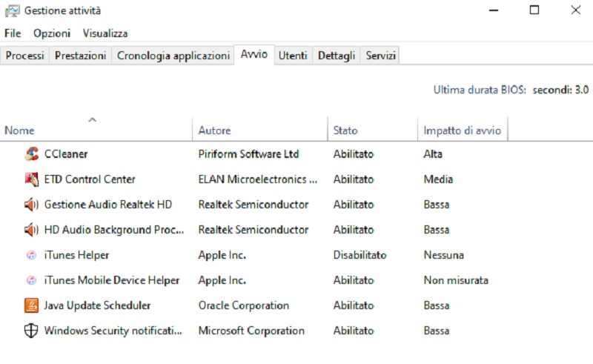Click the CCleaner icon in the list
Viewport: 593px width, 364px height.
(x=31, y=154)
